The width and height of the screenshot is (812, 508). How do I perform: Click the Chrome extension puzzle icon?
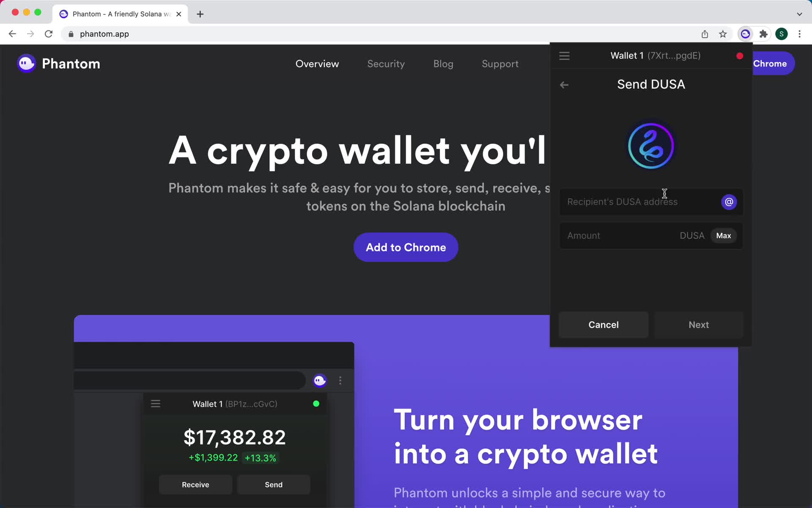[763, 34]
